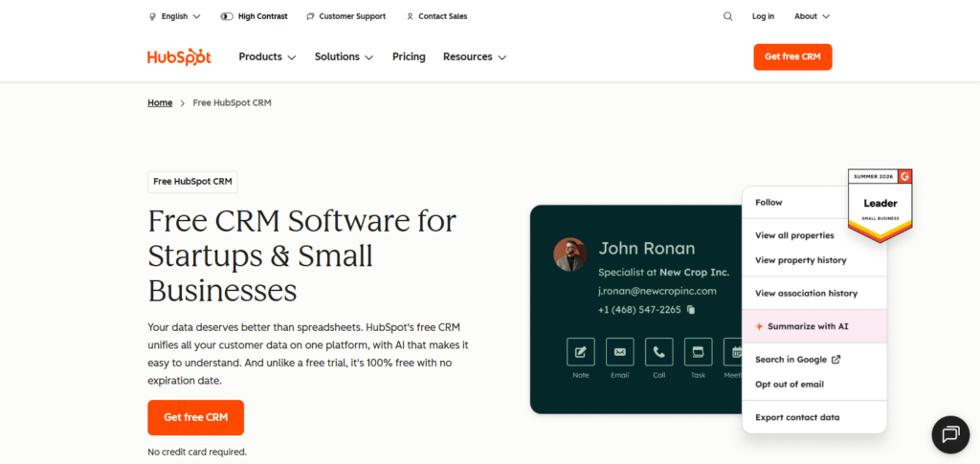Click John Ronan's avatar photo
Viewport: 980px width, 464px height.
coord(570,254)
